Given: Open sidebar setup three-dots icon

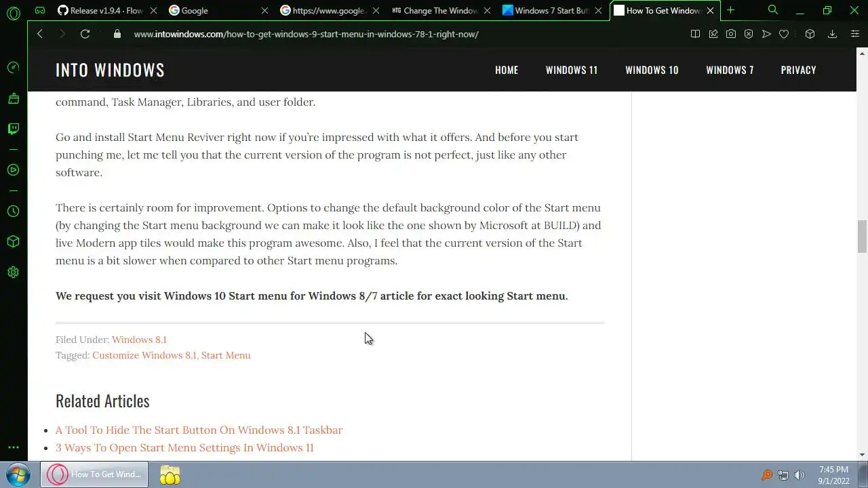Looking at the screenshot, I should point(13,447).
